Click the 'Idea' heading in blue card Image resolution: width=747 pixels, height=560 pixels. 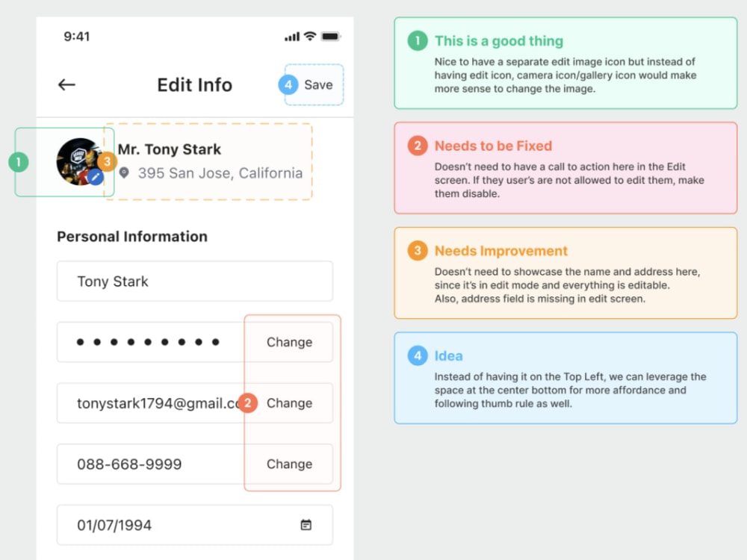(x=448, y=355)
